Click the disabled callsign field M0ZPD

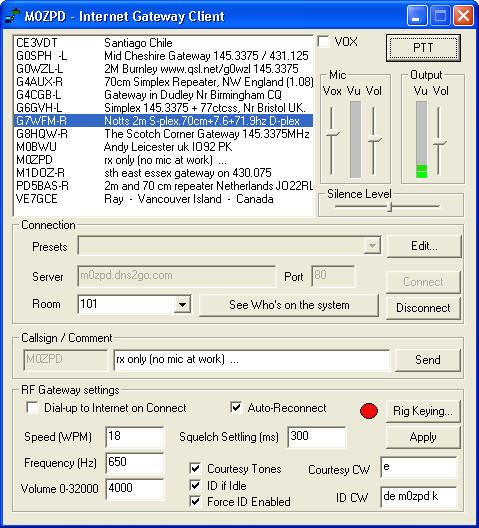[x=65, y=360]
